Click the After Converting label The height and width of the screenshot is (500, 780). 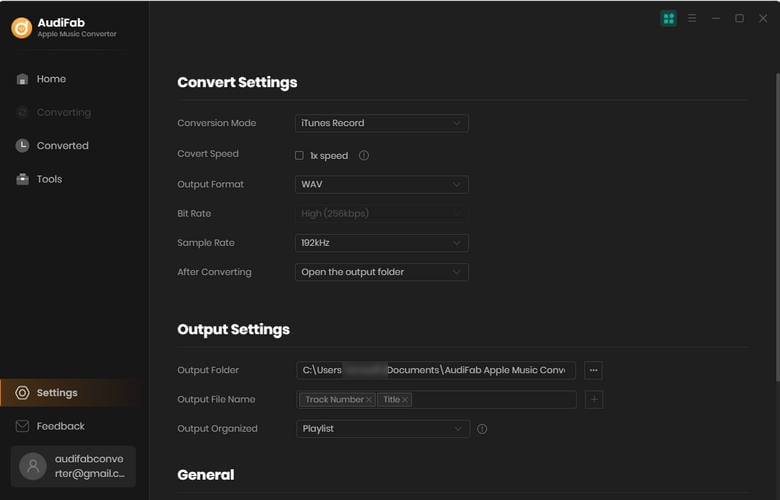pyautogui.click(x=214, y=272)
